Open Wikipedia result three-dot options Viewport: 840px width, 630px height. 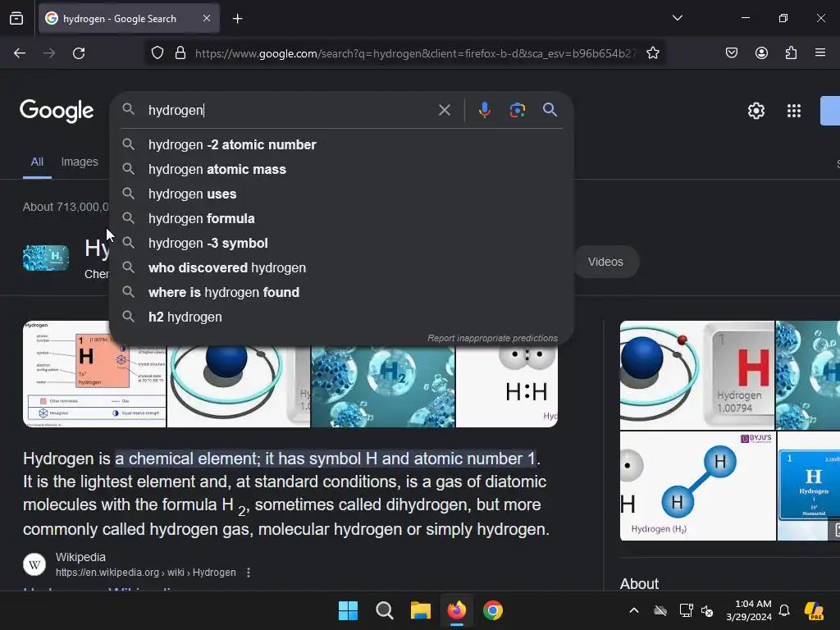coord(248,573)
